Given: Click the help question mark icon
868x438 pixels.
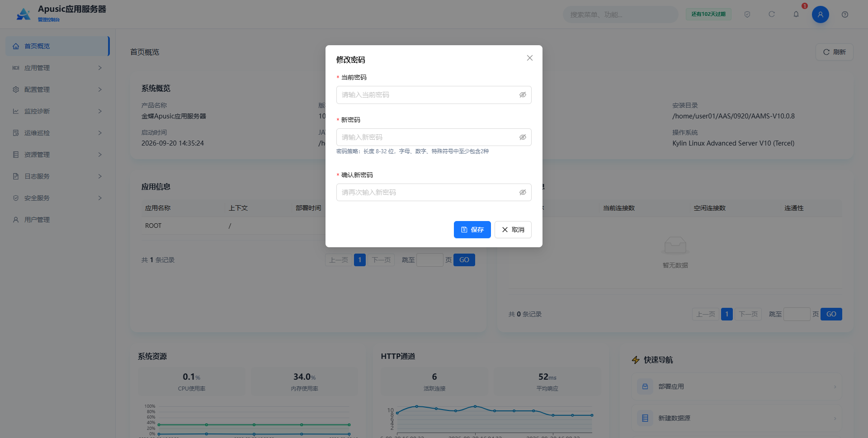Looking at the screenshot, I should 844,14.
